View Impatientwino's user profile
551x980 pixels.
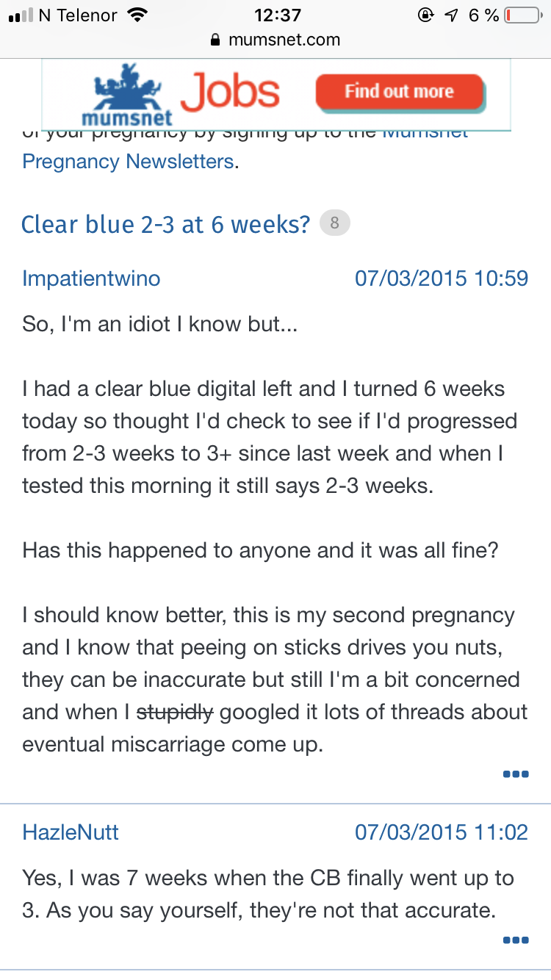click(91, 278)
